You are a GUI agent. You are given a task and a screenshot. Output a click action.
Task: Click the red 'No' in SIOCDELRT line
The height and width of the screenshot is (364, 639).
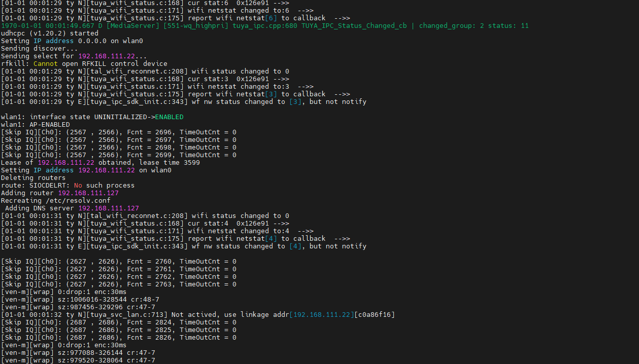(78, 185)
